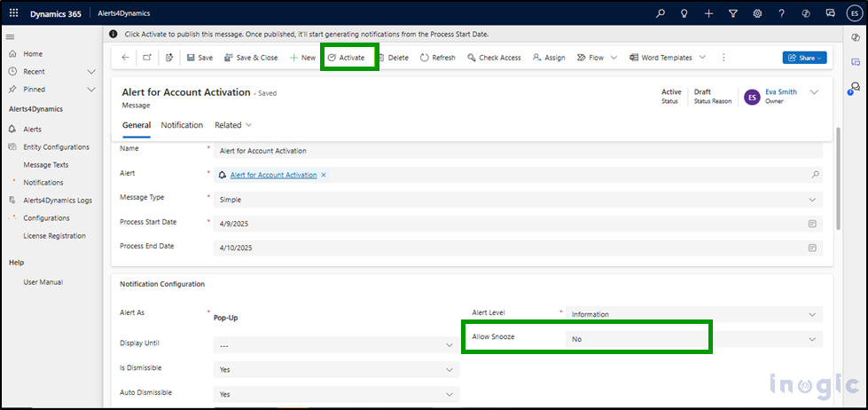
Task: Click the plus quick create icon
Action: [708, 14]
